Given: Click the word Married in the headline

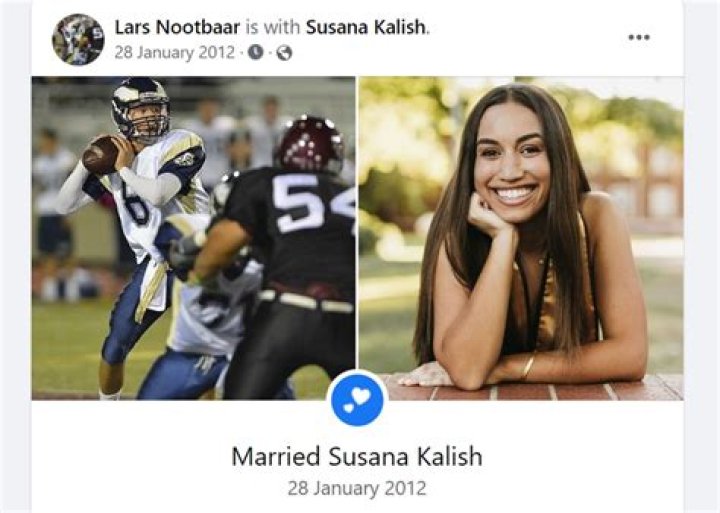Looking at the screenshot, I should point(276,457).
